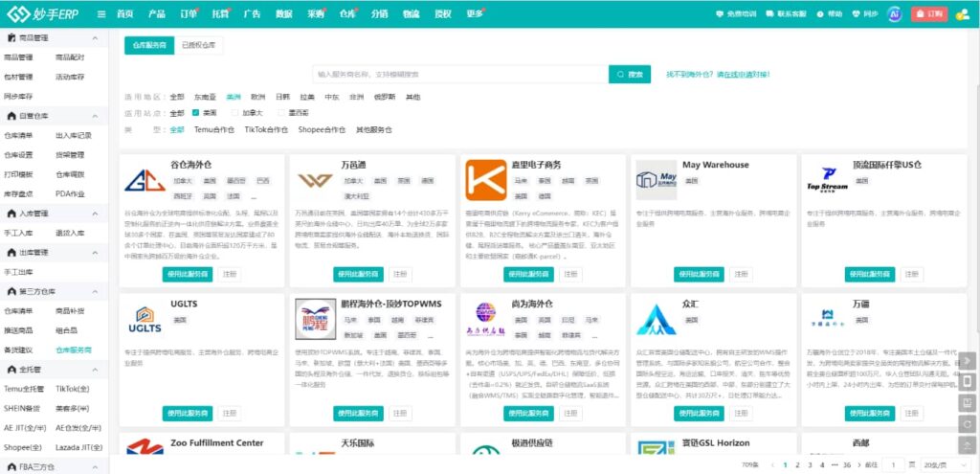Click the red 订购 button

[929, 13]
